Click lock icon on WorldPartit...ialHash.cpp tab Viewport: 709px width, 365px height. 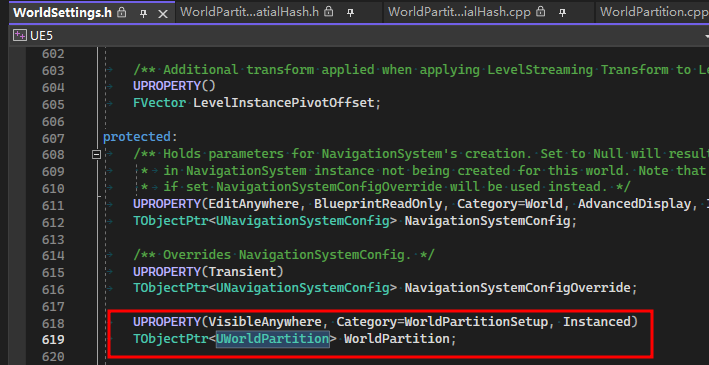[x=541, y=12]
